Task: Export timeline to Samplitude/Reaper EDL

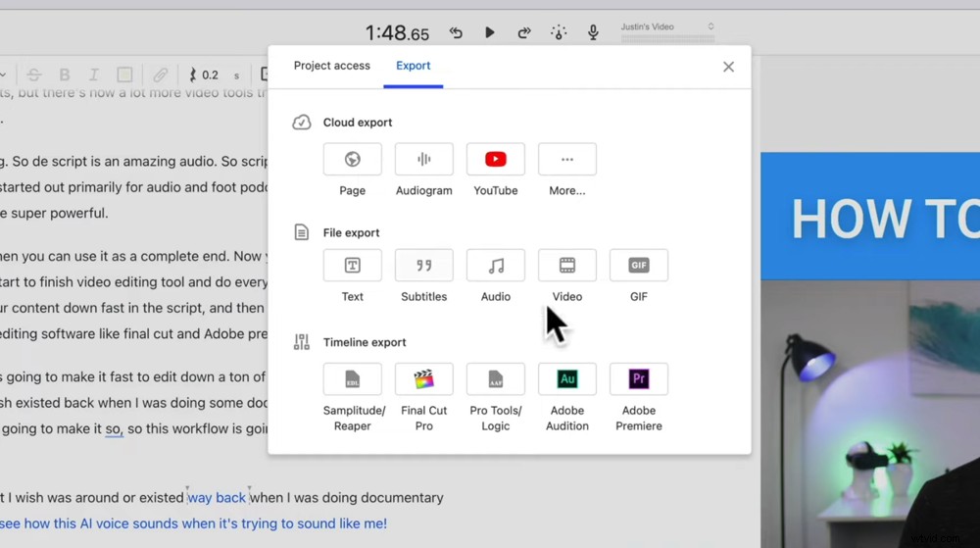Action: [353, 378]
